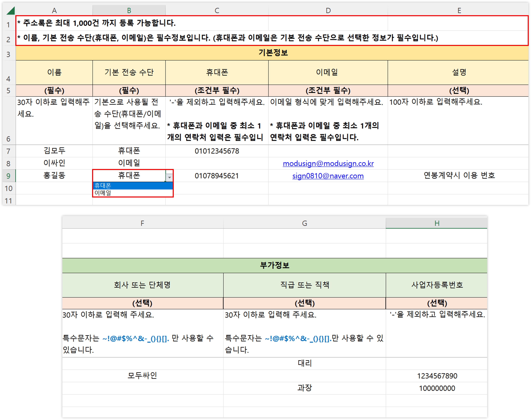Image resolution: width=531 pixels, height=420 pixels.
Task: Click cell with 연봉계약시 이용 번호
Action: pos(459,176)
